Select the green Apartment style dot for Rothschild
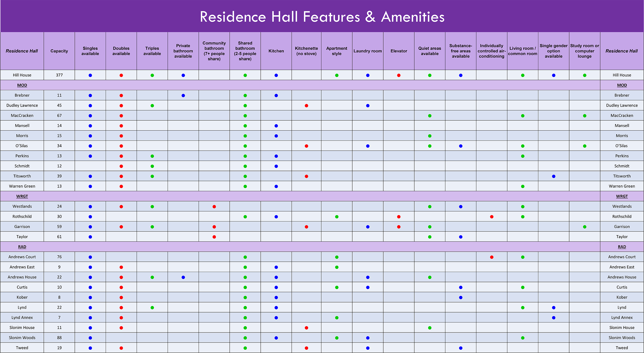 coord(337,216)
